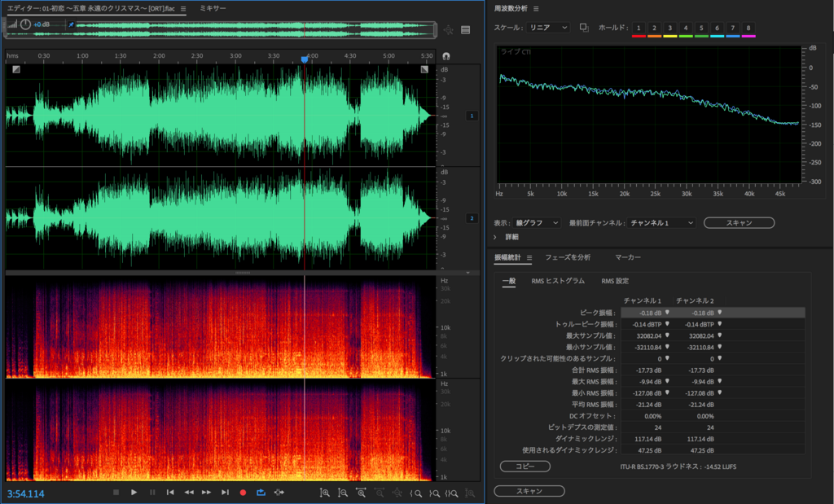Viewport: 834px width, 504px height.
Task: Select the RMS 設定 tab
Action: point(615,281)
